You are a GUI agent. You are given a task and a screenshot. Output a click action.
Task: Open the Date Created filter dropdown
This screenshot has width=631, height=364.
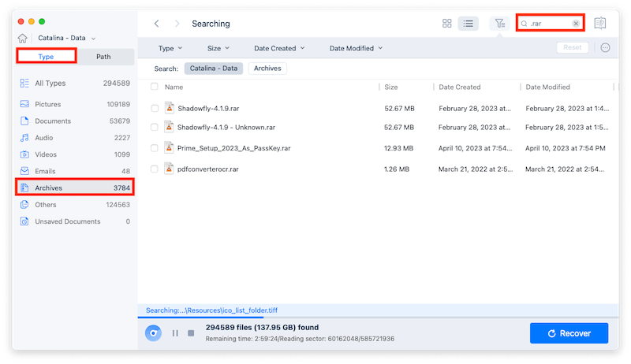coord(279,48)
